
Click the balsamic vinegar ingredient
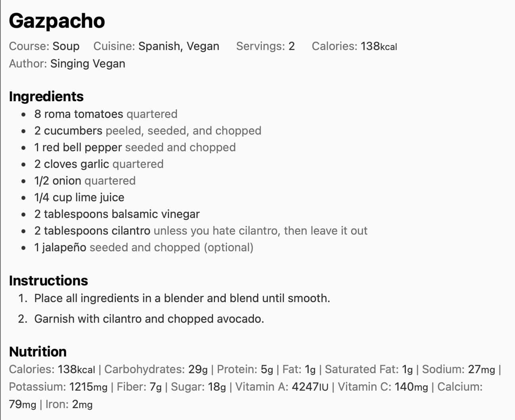coord(117,214)
